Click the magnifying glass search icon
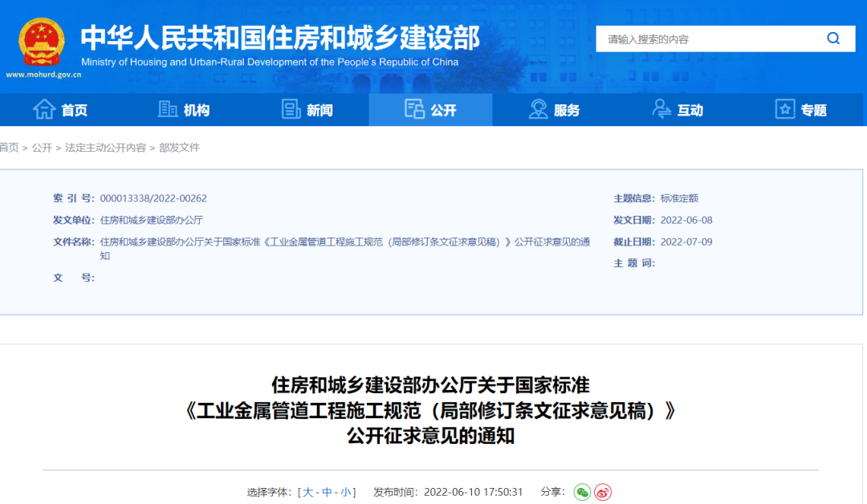867x504 pixels. pyautogui.click(x=832, y=38)
